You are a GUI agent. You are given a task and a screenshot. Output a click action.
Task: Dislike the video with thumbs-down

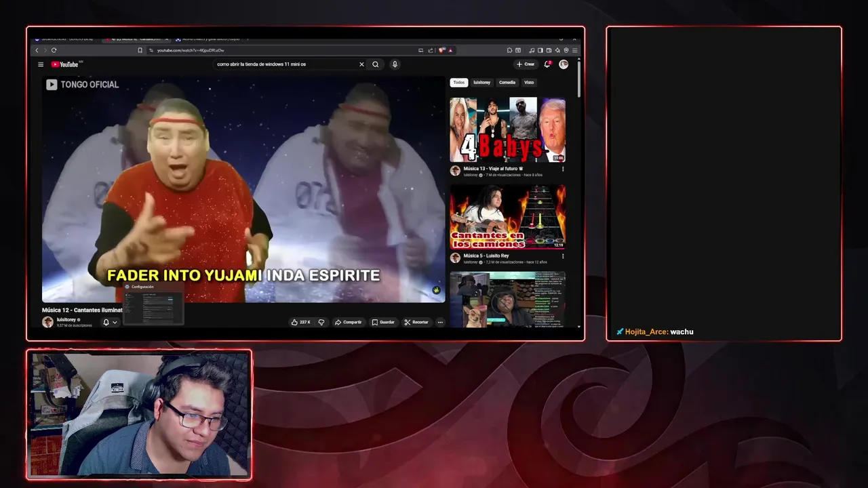[321, 323]
